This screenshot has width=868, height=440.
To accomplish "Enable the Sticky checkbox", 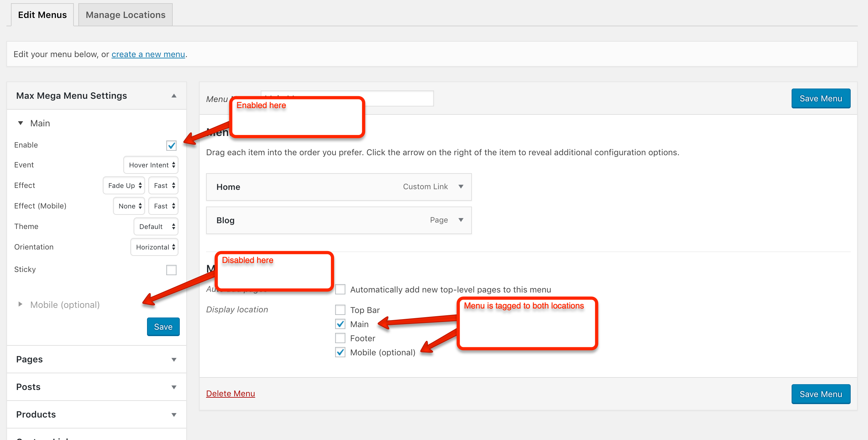I will pyautogui.click(x=171, y=270).
